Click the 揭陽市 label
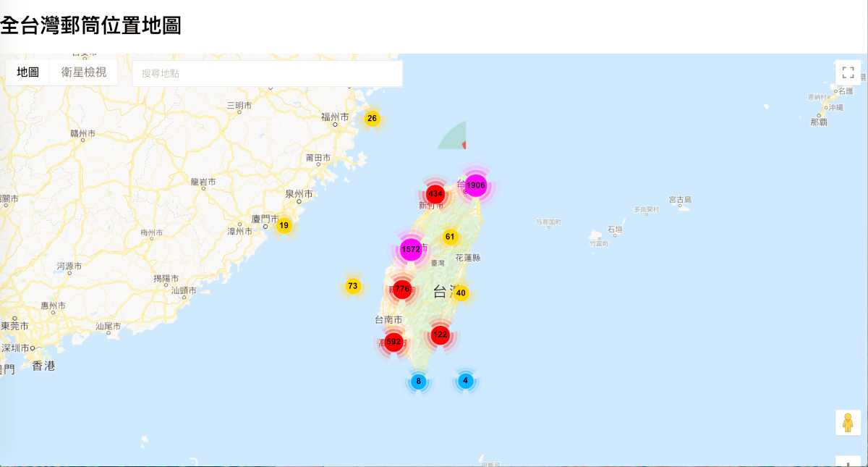The image size is (868, 467). pyautogui.click(x=166, y=278)
